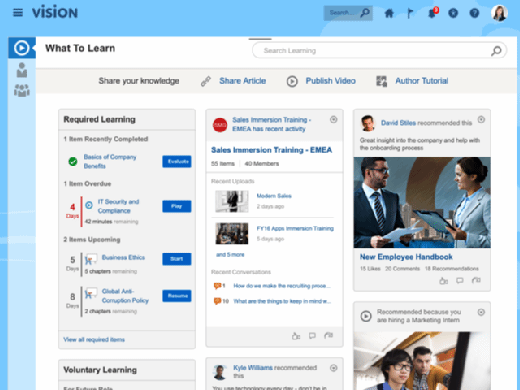The width and height of the screenshot is (520, 390).
Task: Open dropdown on David Stiles recommendation card
Action: (x=481, y=119)
